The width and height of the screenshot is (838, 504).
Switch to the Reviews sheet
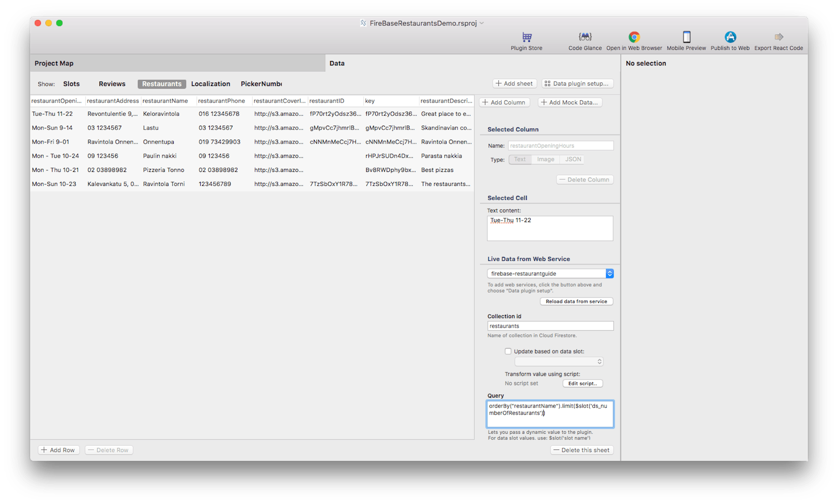[x=112, y=84]
